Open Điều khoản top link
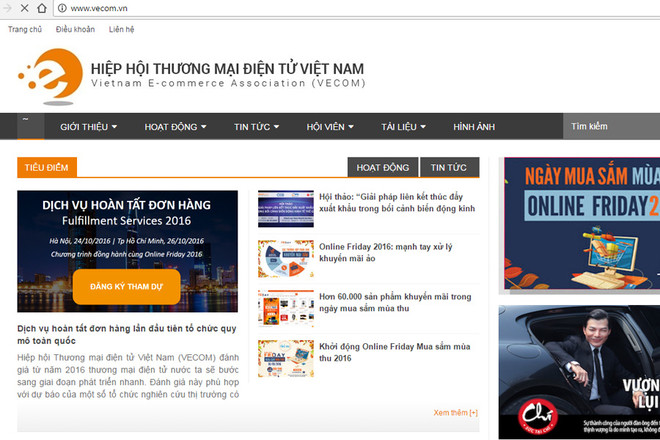Image resolution: width=660 pixels, height=440 pixels. (75, 29)
